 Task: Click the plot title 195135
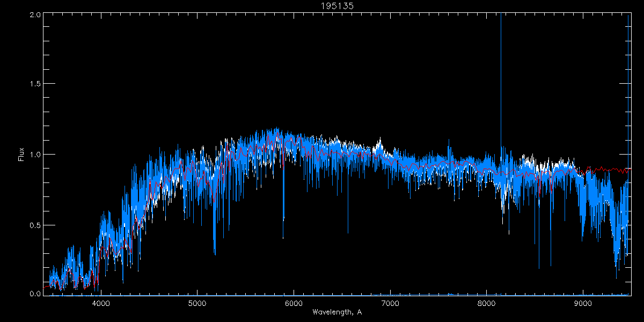tap(336, 6)
